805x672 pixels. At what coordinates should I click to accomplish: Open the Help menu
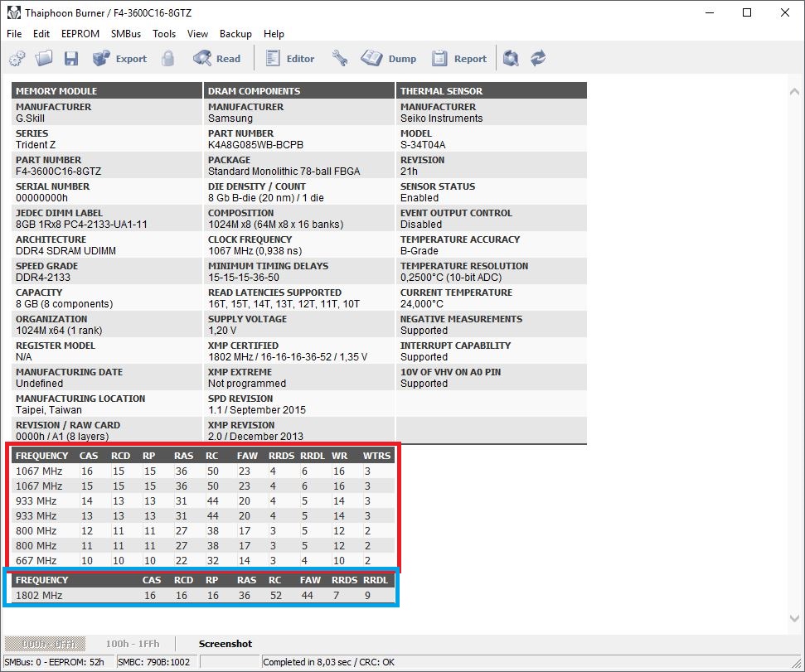tap(274, 34)
